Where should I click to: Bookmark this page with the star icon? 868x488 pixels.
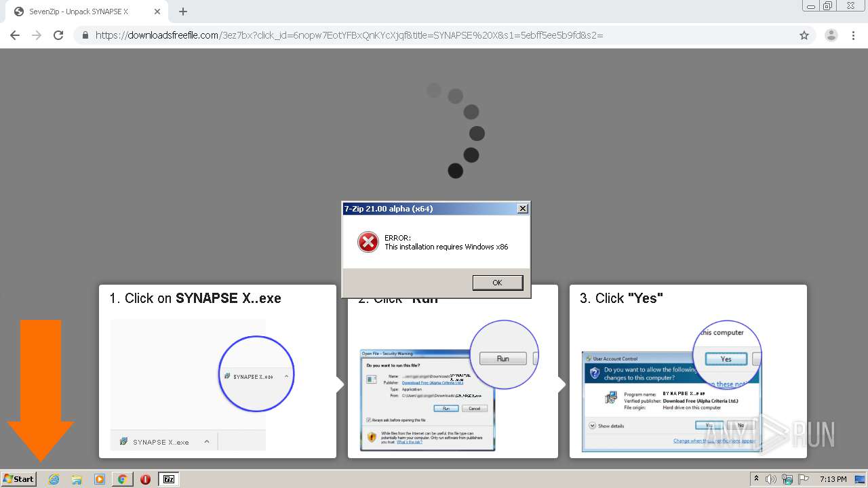click(x=804, y=35)
